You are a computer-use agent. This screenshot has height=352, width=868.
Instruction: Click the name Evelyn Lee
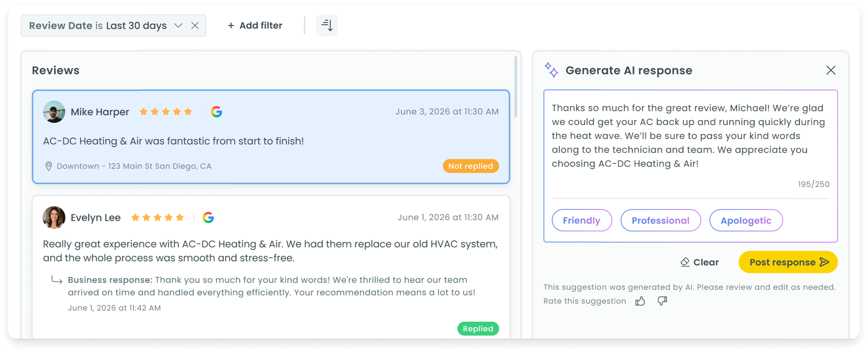96,218
